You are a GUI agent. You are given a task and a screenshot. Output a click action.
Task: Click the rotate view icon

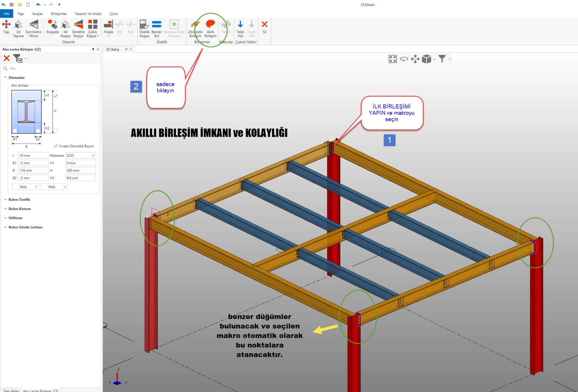coord(404,59)
